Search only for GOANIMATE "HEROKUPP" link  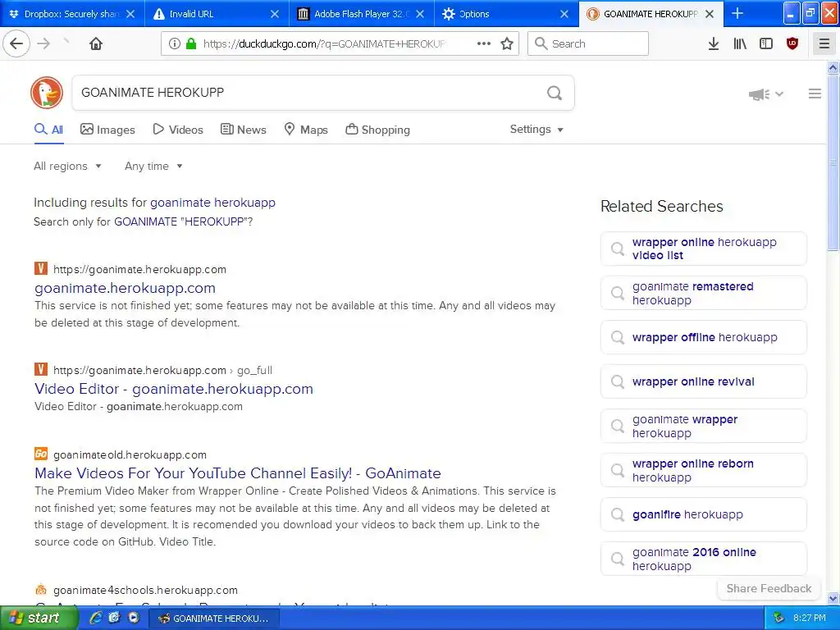pyautogui.click(x=183, y=221)
